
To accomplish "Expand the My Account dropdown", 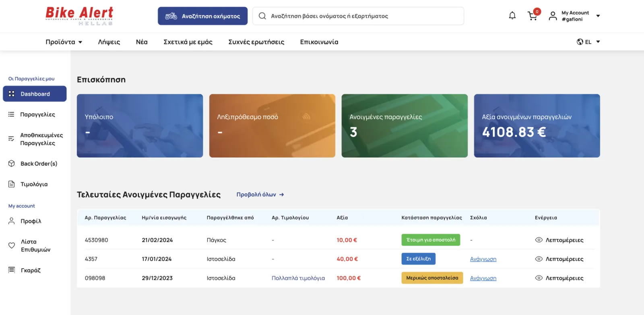I will pos(598,16).
